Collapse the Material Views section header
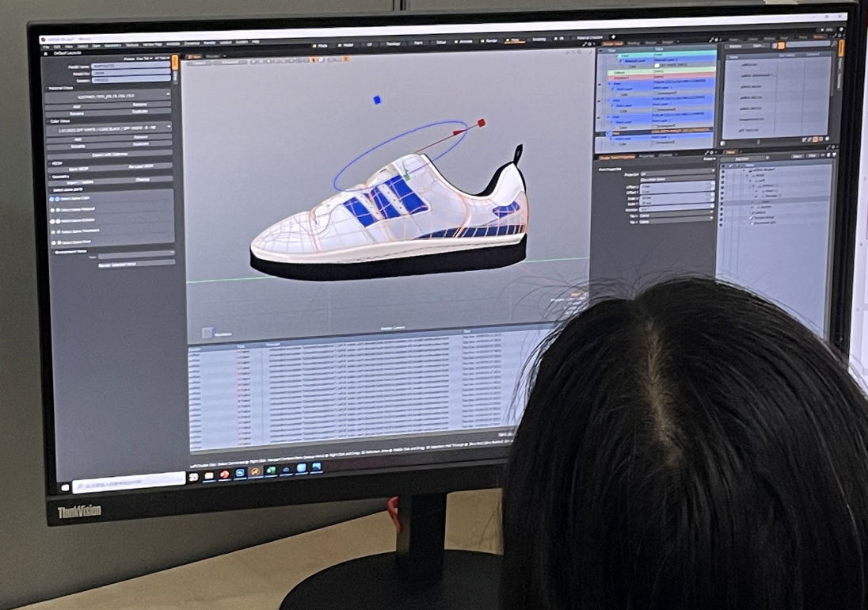 click(x=59, y=88)
